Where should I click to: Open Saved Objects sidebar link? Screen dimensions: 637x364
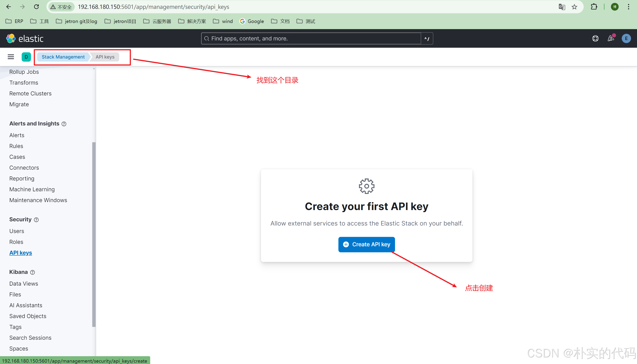(28, 316)
